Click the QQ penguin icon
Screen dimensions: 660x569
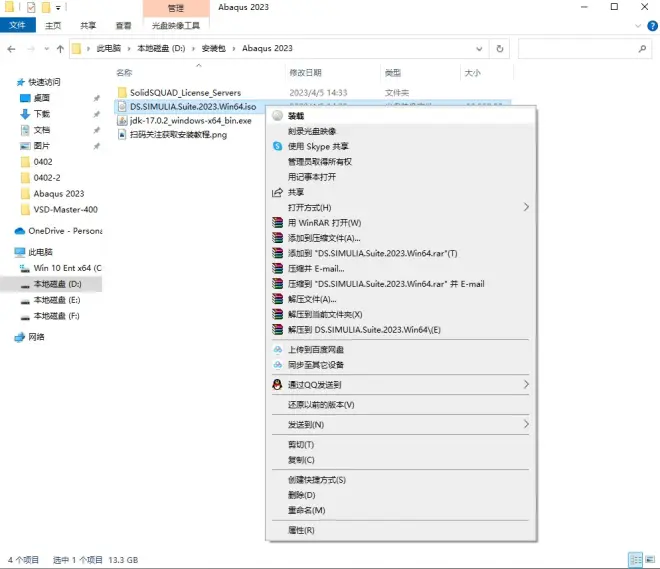(x=277, y=384)
